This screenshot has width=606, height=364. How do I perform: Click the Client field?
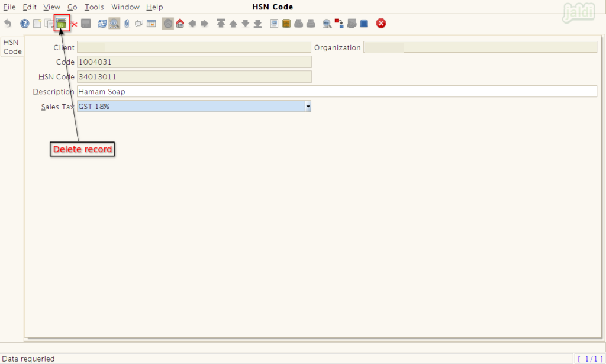(194, 47)
